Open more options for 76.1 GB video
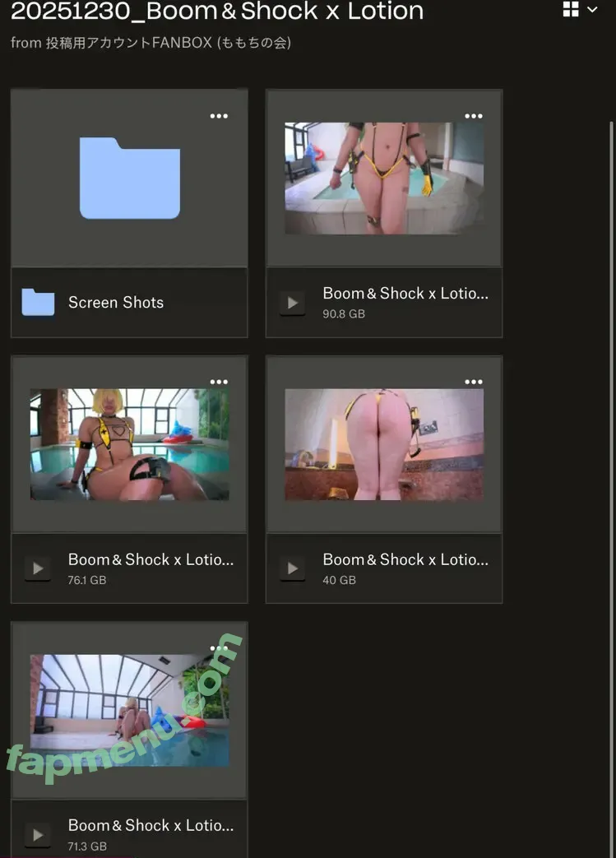 (x=219, y=382)
